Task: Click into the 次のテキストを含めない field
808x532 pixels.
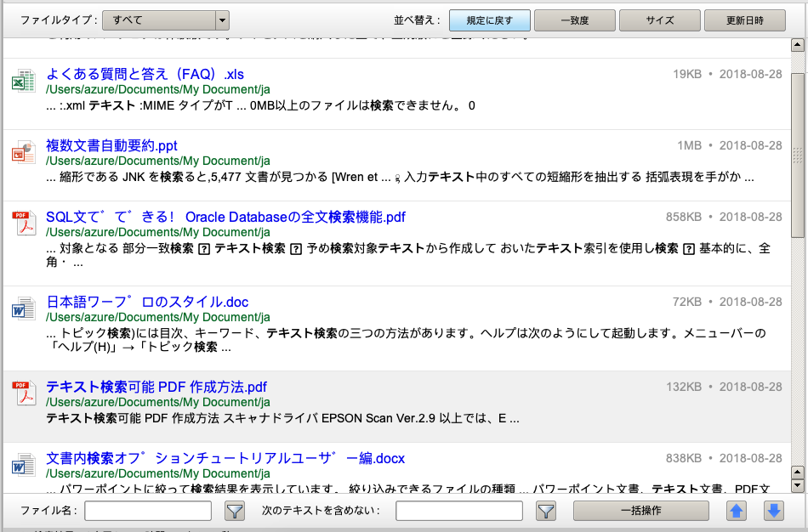Action: [x=459, y=511]
